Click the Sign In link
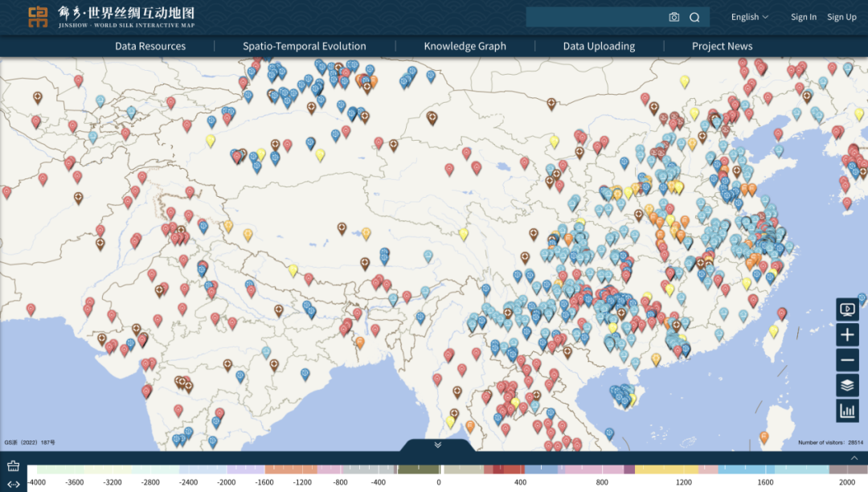Viewport: 868px width, 492px height. (x=803, y=17)
